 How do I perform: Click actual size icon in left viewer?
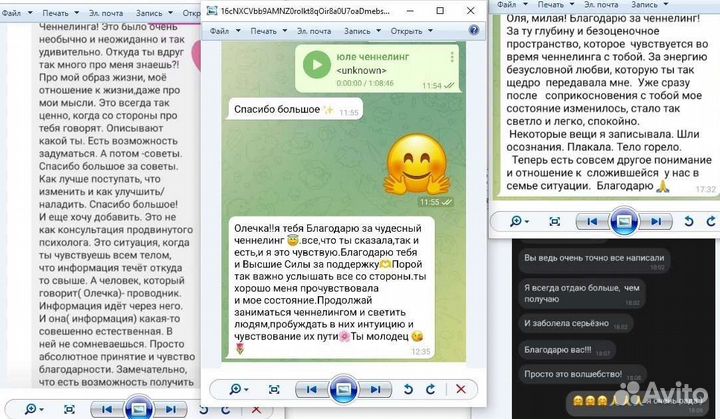click(69, 409)
